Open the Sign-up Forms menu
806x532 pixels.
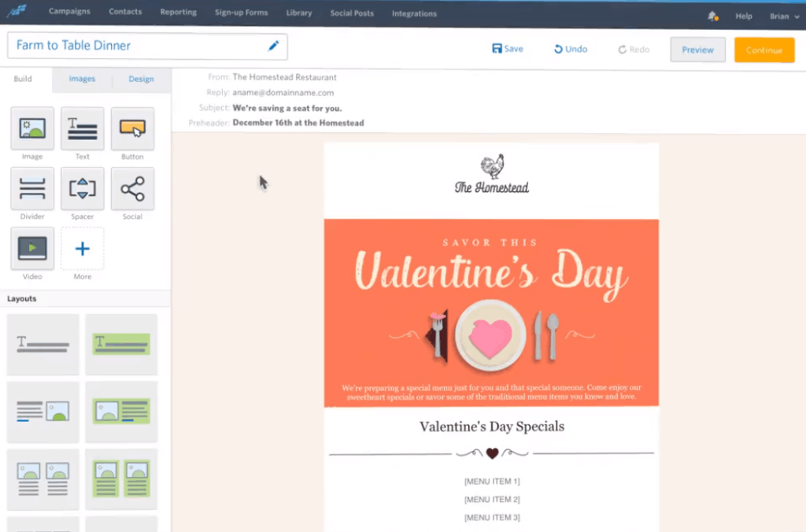tap(241, 13)
